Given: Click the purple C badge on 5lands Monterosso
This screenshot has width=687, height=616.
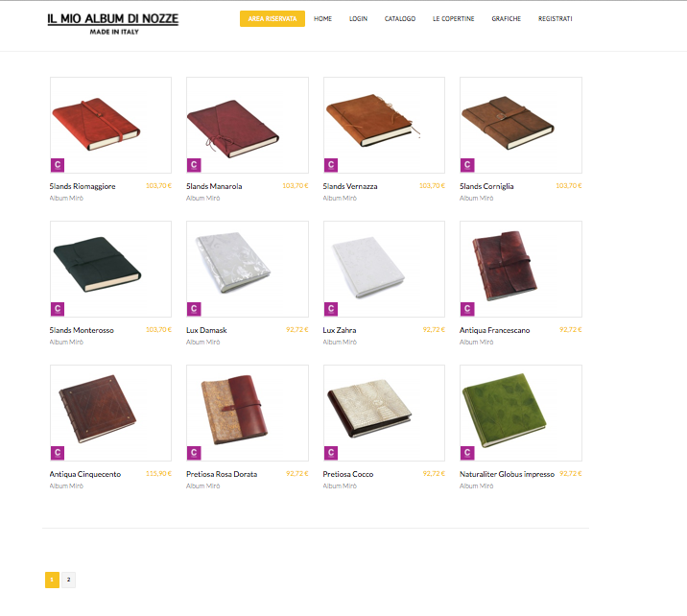Looking at the screenshot, I should [58, 309].
